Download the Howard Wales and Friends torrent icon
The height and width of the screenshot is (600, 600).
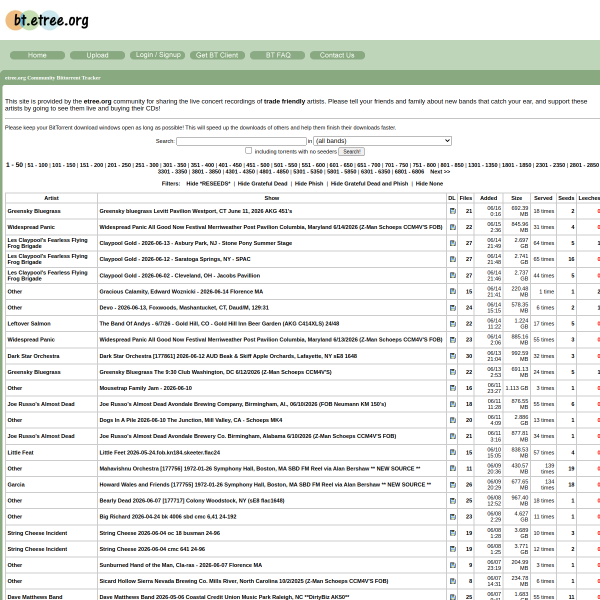point(453,485)
